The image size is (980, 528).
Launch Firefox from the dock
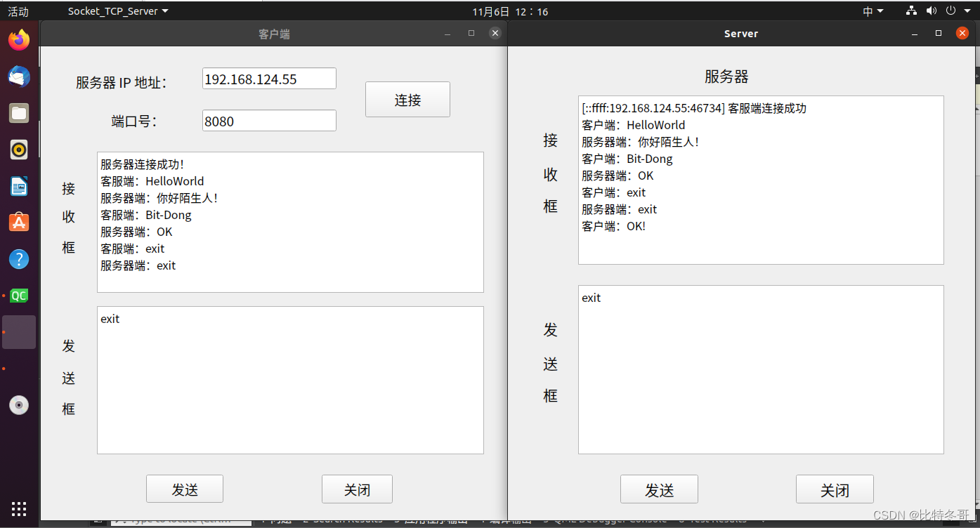tap(19, 40)
